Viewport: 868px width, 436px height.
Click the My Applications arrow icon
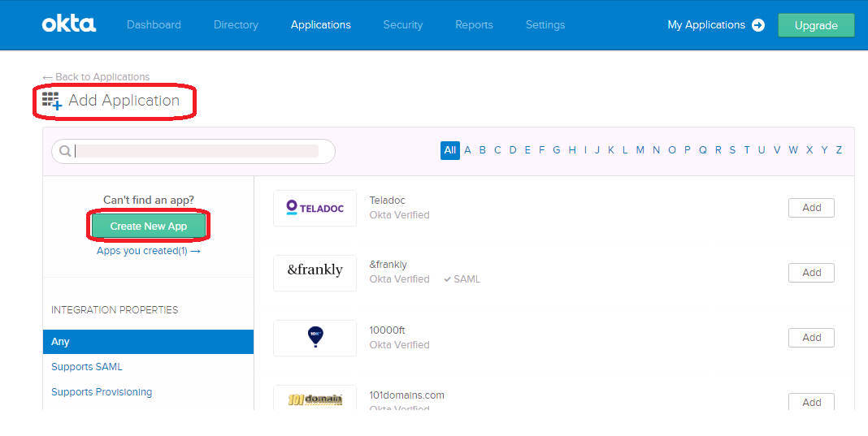[x=758, y=25]
